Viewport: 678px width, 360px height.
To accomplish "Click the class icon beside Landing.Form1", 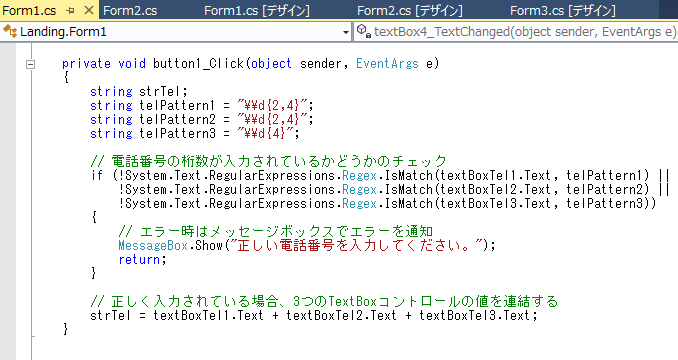I will 10,31.
